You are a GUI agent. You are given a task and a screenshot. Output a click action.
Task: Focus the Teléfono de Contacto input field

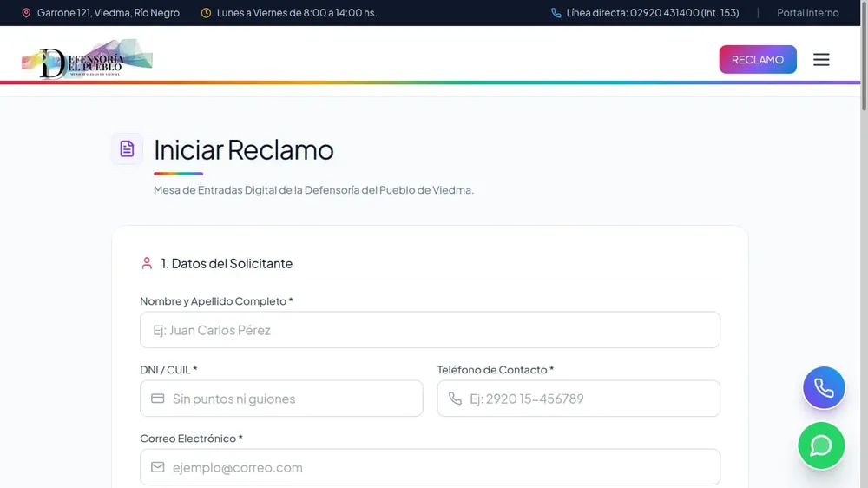[x=578, y=399]
